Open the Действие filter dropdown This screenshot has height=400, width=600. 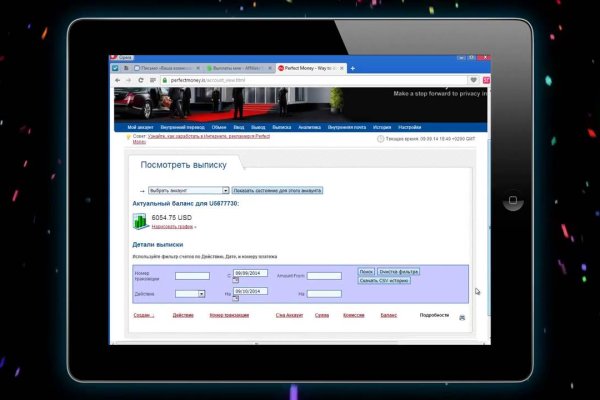coord(201,293)
